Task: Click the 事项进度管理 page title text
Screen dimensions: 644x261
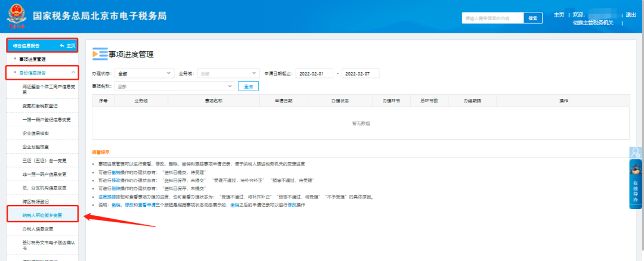Action: [x=131, y=55]
